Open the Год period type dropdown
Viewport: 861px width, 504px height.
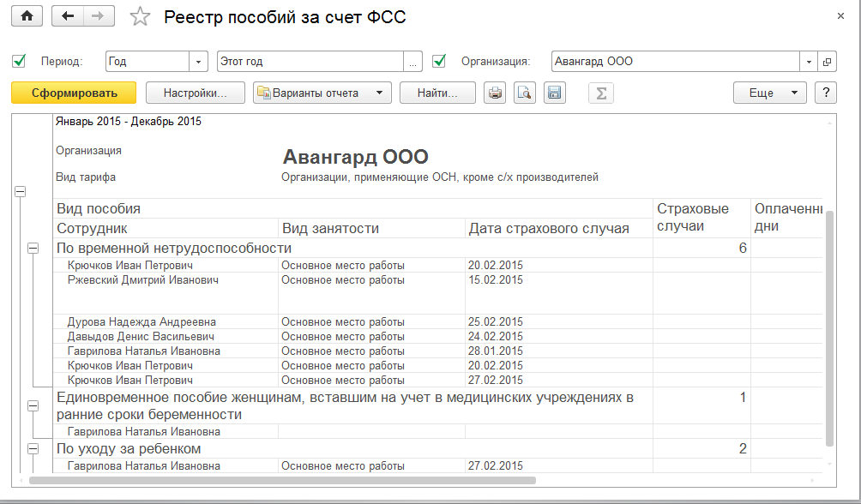(198, 62)
